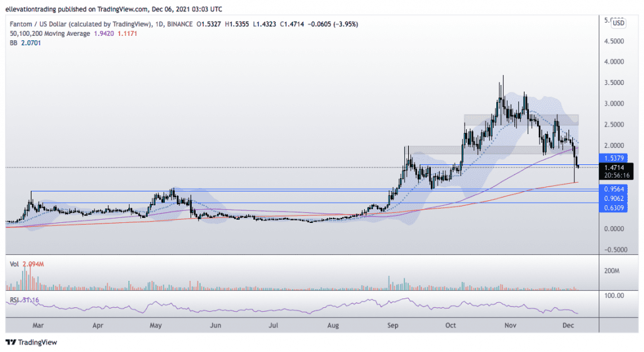The image size is (644, 352).
Task: Click the Mar label on time axis
Action: pos(38,326)
